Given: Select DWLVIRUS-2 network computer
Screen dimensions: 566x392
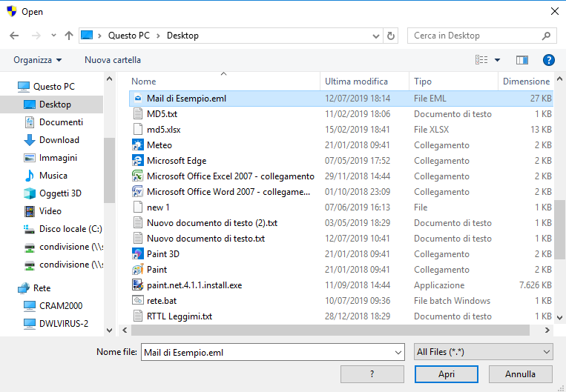Looking at the screenshot, I should coord(56,324).
